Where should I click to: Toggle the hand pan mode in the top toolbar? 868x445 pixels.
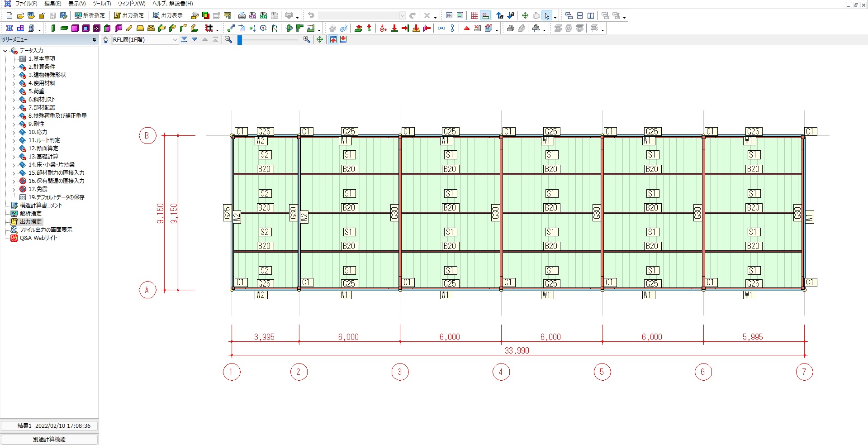[x=536, y=15]
